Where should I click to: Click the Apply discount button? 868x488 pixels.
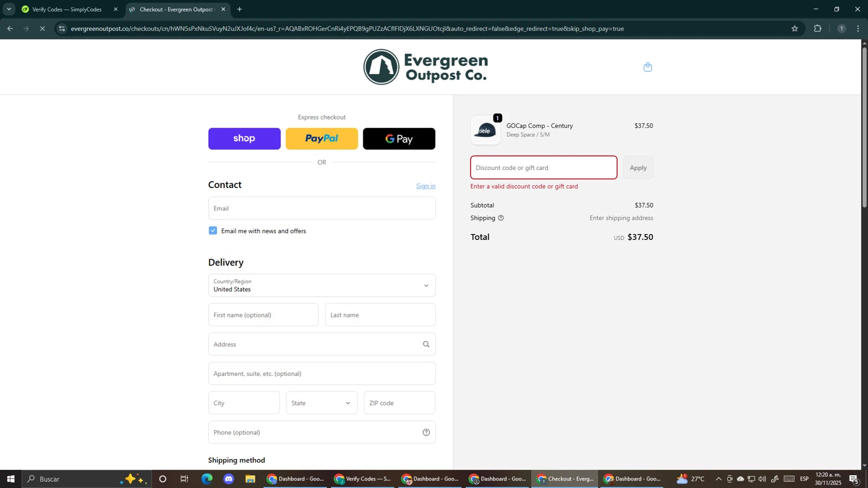pyautogui.click(x=638, y=168)
